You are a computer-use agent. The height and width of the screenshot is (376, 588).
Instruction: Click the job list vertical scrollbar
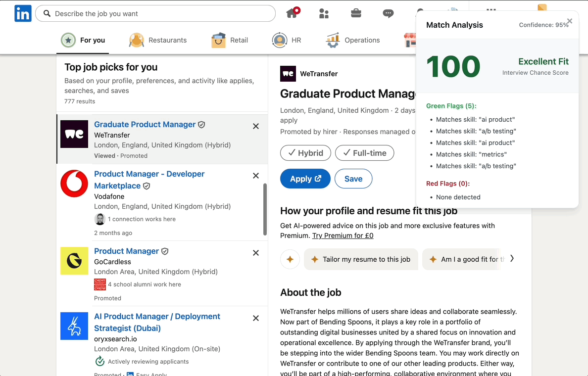point(265,209)
